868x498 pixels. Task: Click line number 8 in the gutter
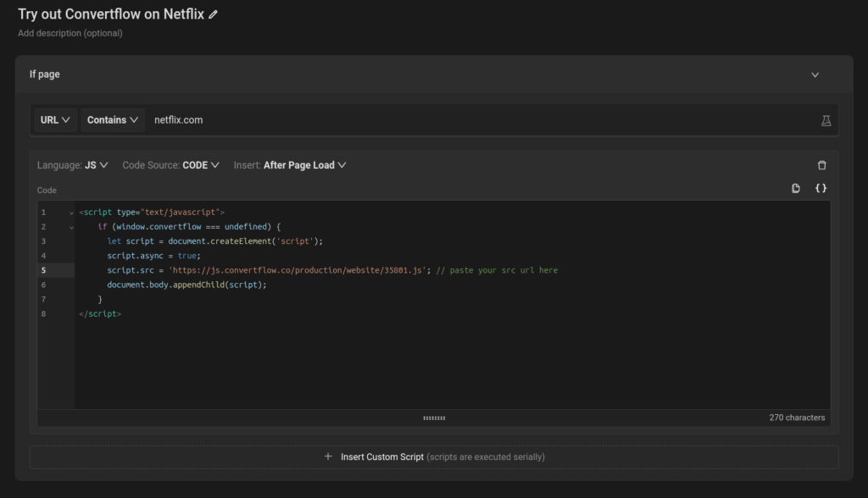[44, 313]
